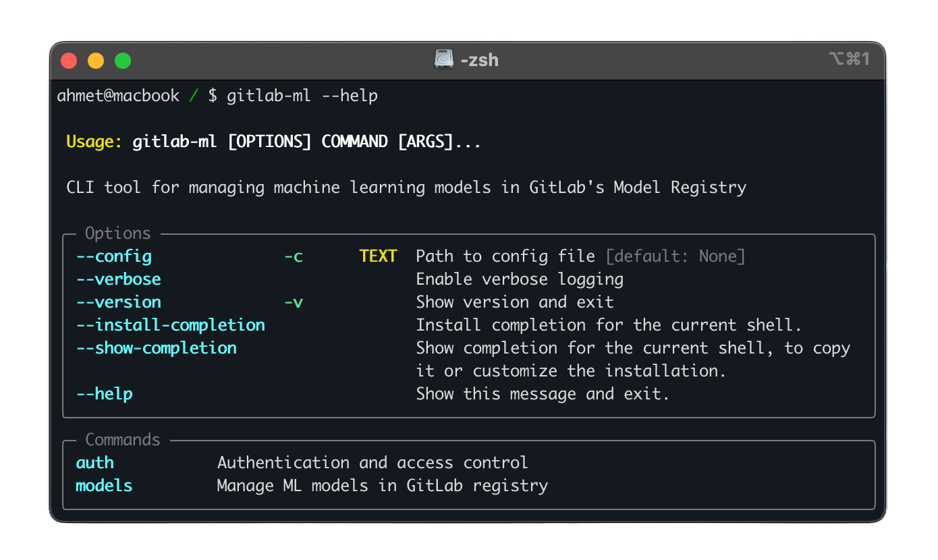Click the -zsh window title text
This screenshot has height=560, width=938.
[x=479, y=60]
